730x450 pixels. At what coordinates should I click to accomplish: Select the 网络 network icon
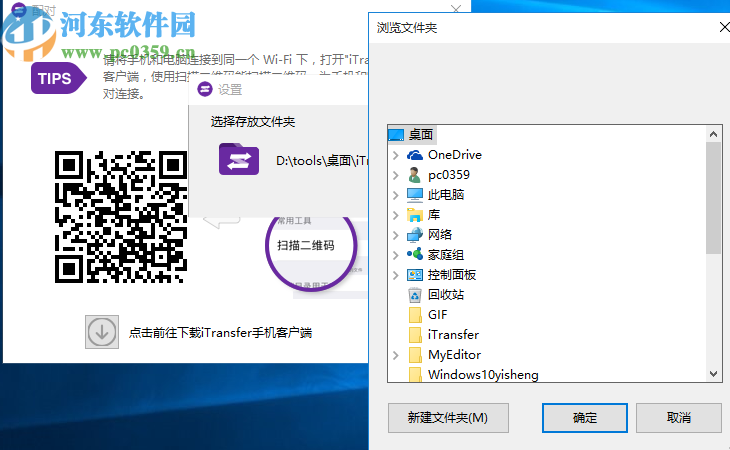tap(415, 235)
